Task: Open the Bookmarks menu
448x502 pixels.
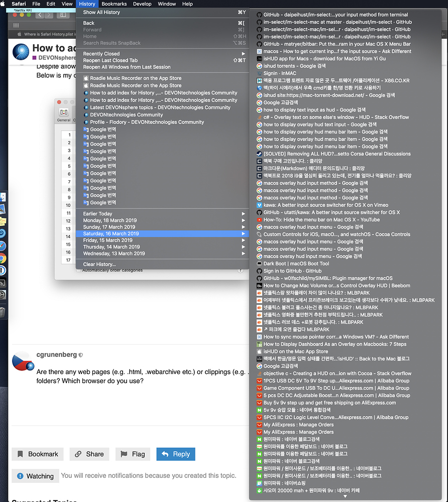Action: pyautogui.click(x=114, y=4)
